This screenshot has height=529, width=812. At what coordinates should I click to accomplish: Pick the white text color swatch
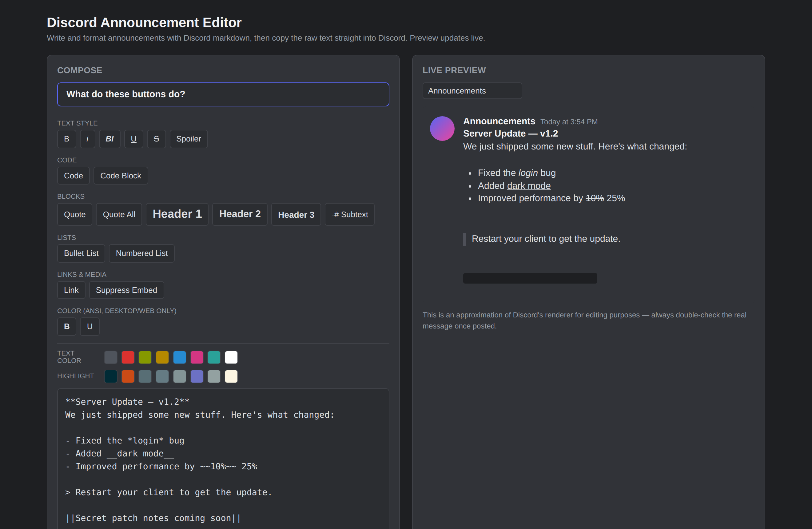pyautogui.click(x=231, y=357)
